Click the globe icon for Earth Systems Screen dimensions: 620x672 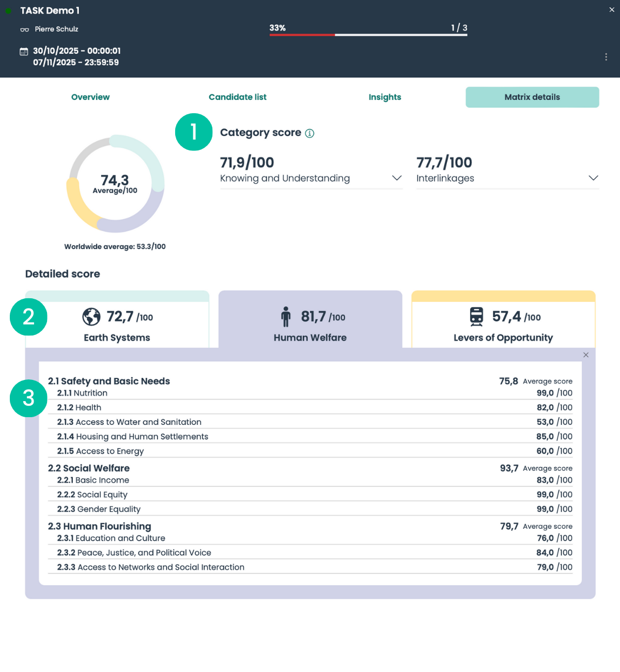(x=91, y=317)
